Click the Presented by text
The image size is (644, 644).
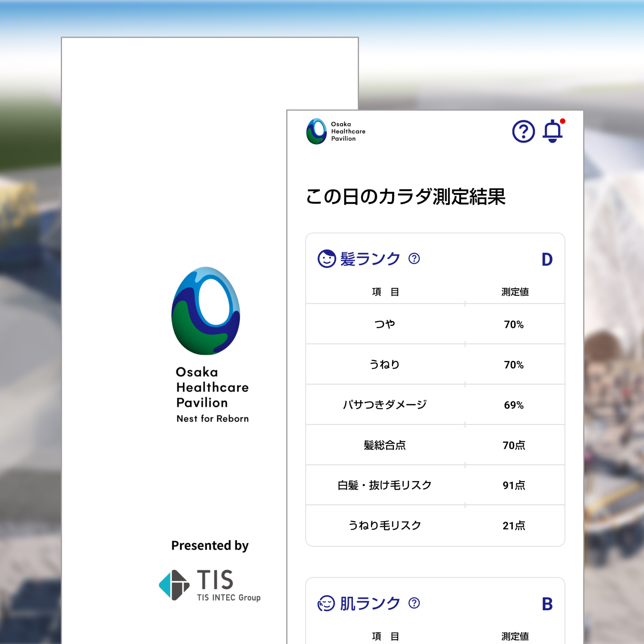(x=210, y=546)
